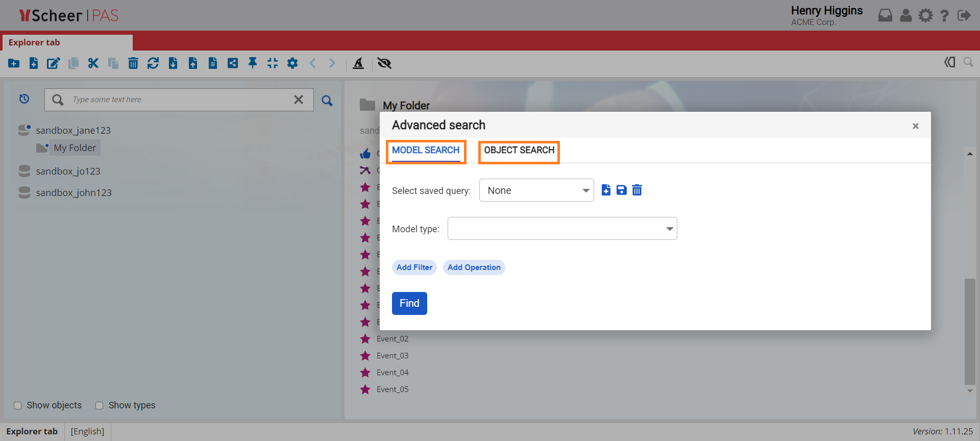
Task: Click the file download arrow icon
Action: pos(173,63)
